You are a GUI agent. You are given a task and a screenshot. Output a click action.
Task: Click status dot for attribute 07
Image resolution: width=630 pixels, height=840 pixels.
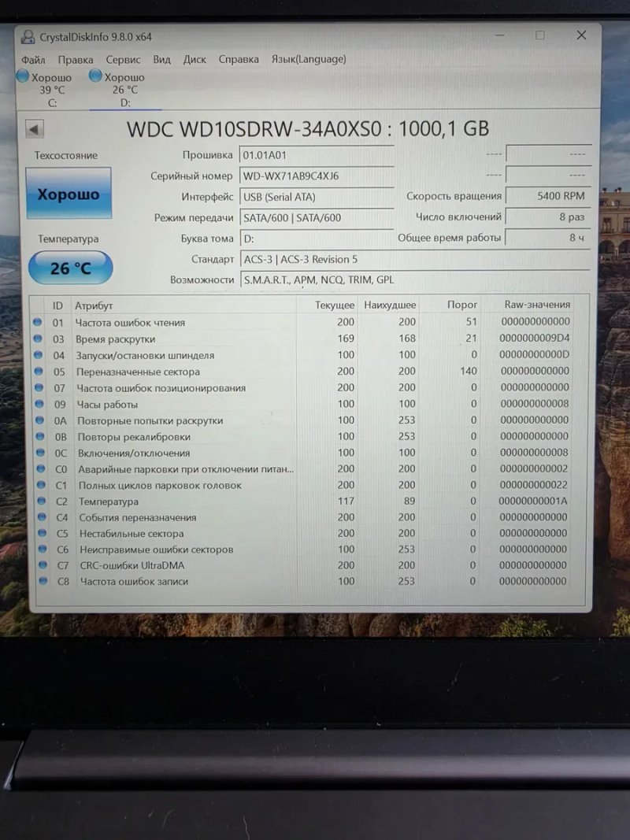pos(39,387)
